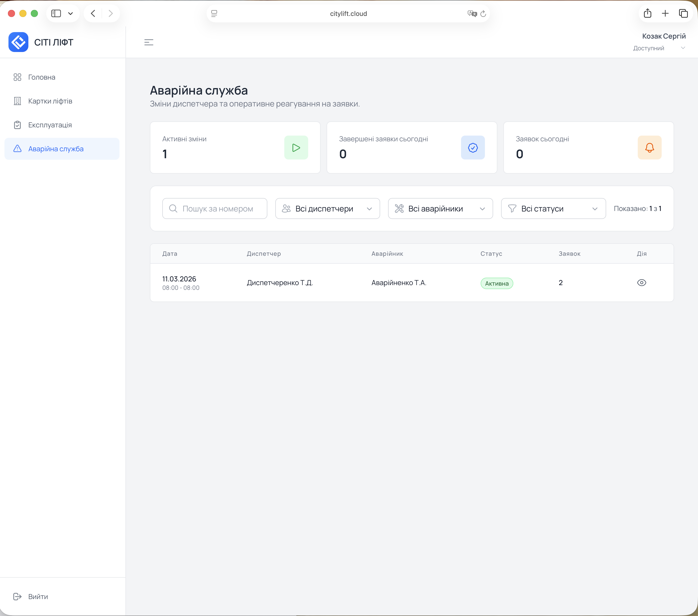This screenshot has height=616, width=698.
Task: View shift details via eye icon
Action: tap(641, 283)
